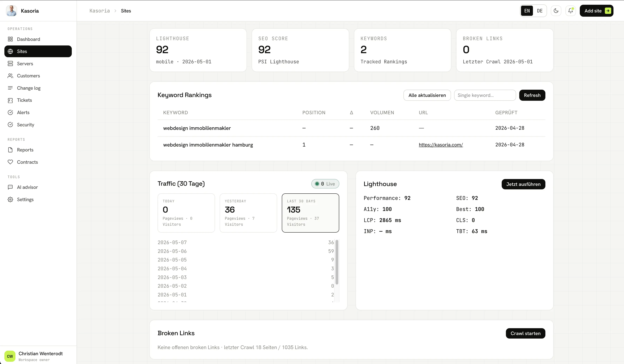
Task: Click the Refresh keyword button
Action: (532, 95)
